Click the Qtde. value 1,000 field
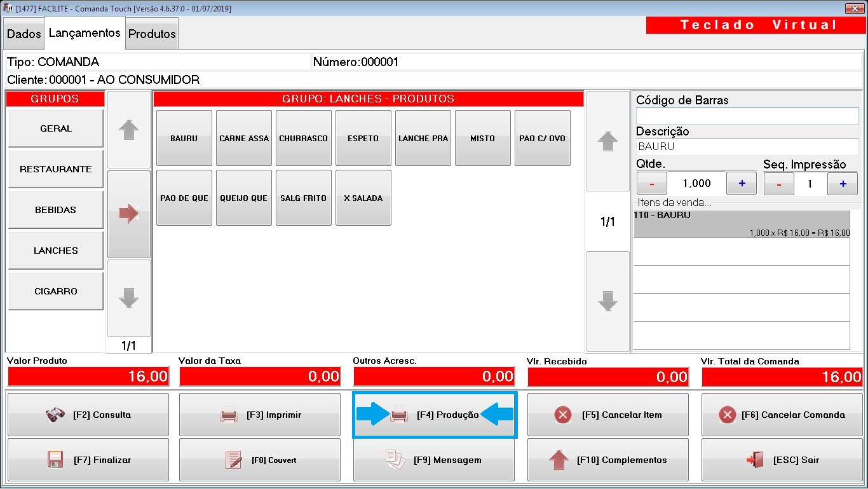The height and width of the screenshot is (489, 868). [697, 183]
